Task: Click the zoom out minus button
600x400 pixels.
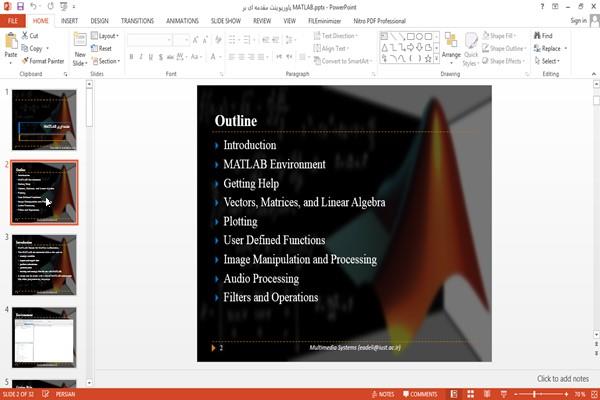Action: coord(516,394)
